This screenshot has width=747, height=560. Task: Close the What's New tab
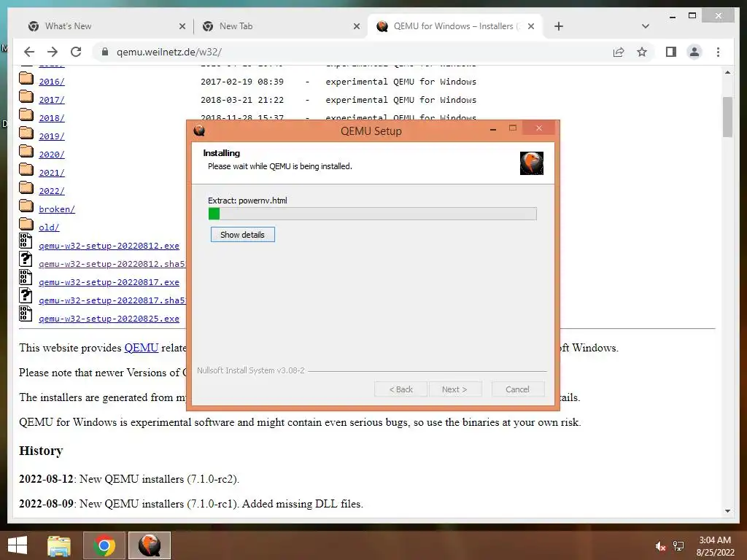coord(182,26)
